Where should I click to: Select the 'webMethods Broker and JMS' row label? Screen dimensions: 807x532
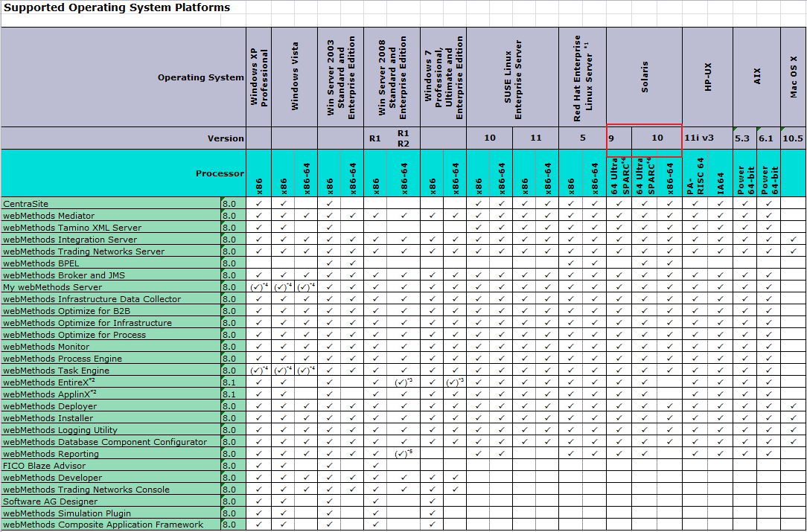tap(111, 275)
